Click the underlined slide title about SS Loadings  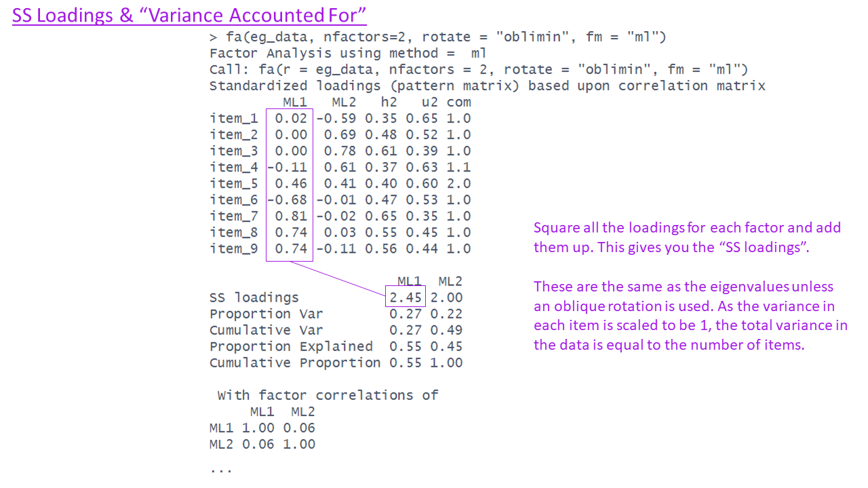tap(189, 16)
